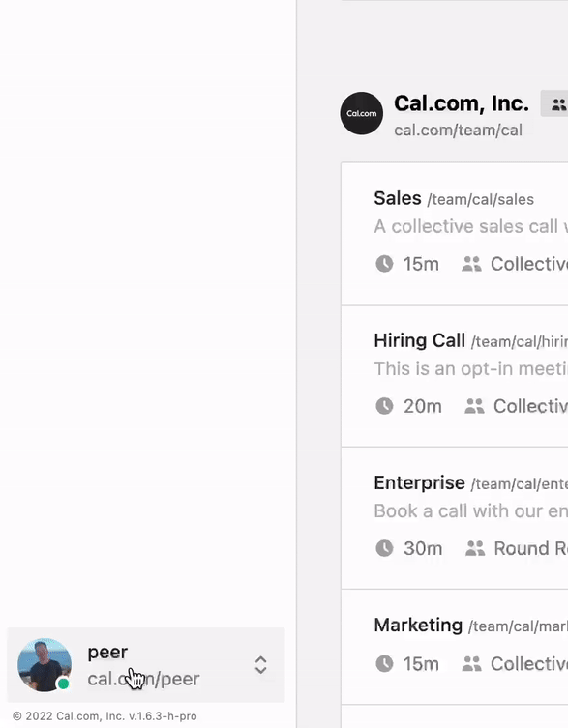Click the team members badge icon
This screenshot has height=728, width=568.
(x=558, y=104)
